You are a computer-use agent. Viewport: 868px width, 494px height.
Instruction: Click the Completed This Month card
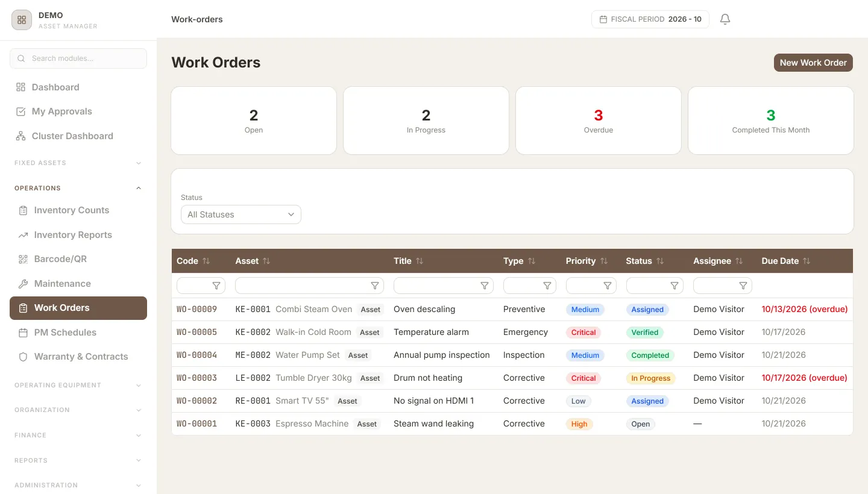(771, 120)
